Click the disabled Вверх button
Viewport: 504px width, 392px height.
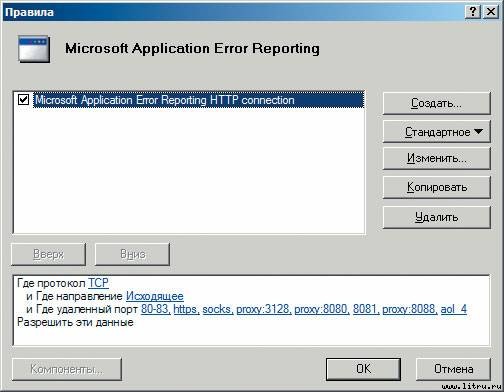click(48, 254)
